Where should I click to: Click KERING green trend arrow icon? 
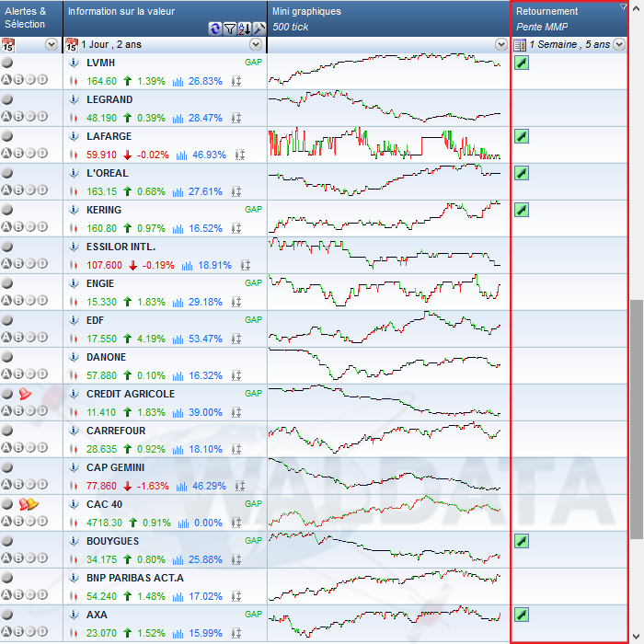522,210
